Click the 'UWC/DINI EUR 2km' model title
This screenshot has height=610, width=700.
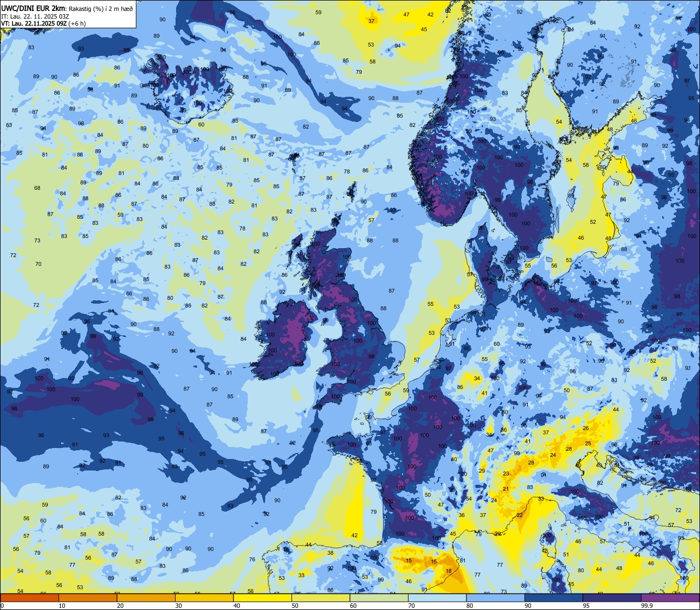(33, 8)
